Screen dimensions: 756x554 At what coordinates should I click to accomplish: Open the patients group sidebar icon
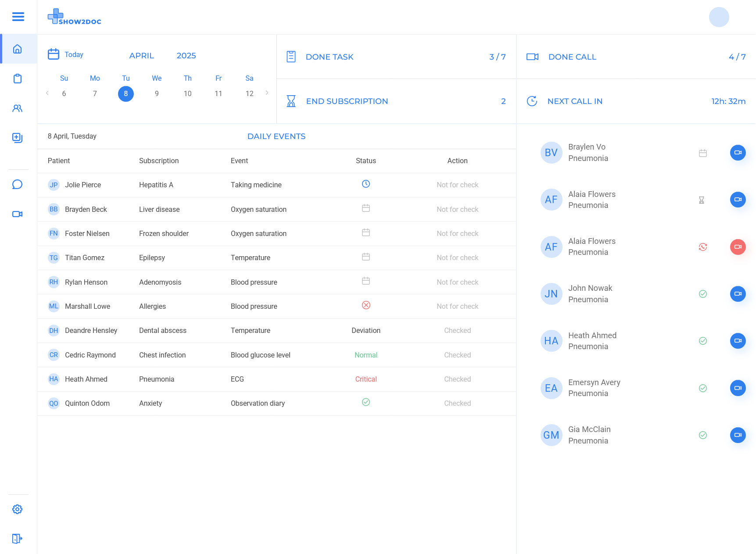[x=18, y=108]
